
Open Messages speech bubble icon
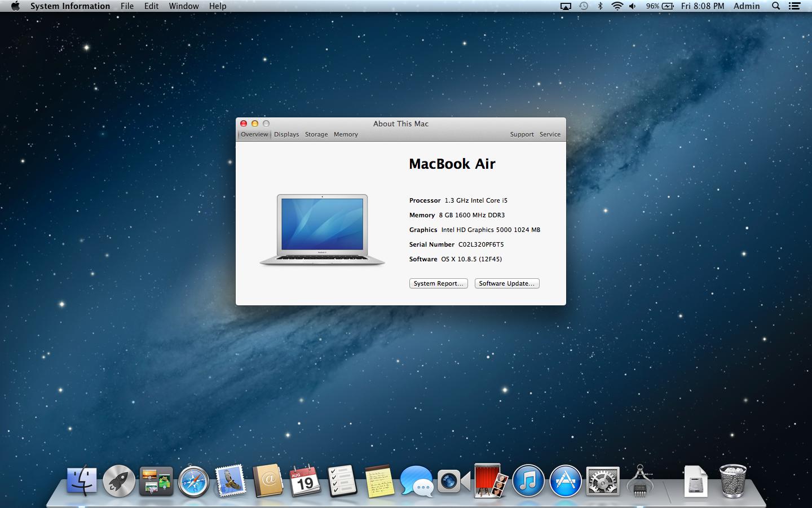[x=416, y=481]
